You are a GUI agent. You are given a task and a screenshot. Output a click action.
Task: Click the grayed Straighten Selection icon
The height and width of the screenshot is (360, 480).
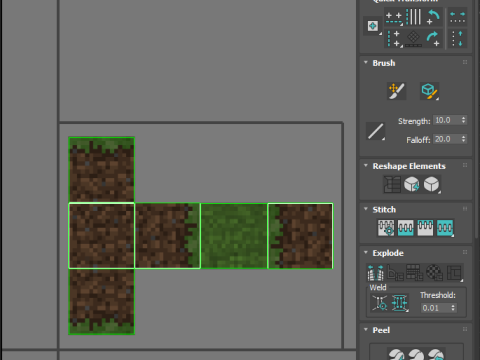pos(392,184)
